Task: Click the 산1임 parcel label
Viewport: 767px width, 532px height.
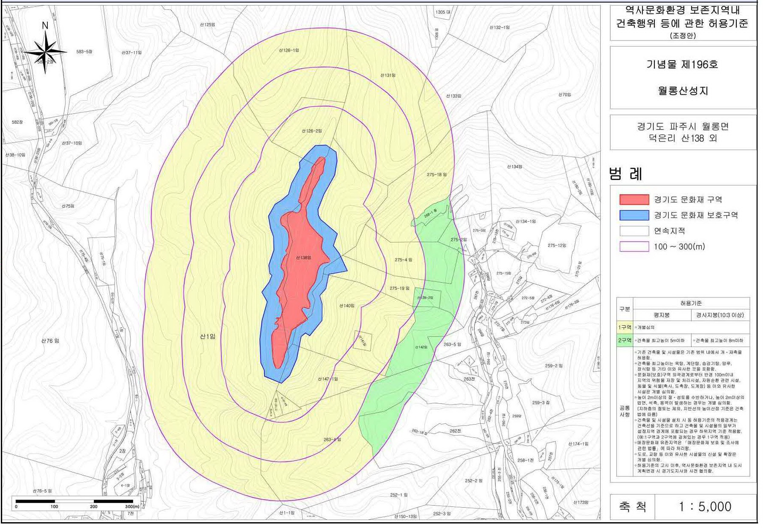Action: 208,337
